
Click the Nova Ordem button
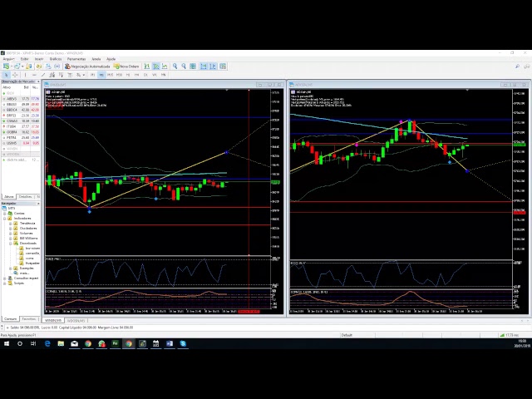pos(126,66)
